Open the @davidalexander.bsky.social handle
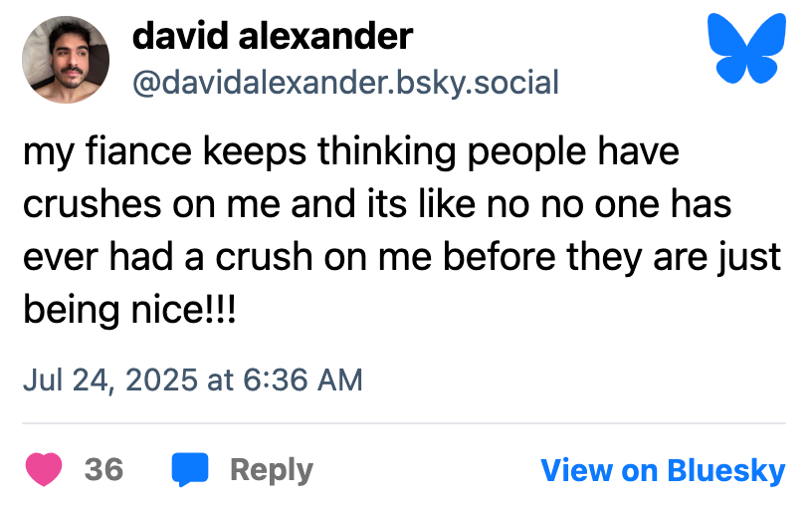This screenshot has width=812, height=508. click(x=345, y=82)
